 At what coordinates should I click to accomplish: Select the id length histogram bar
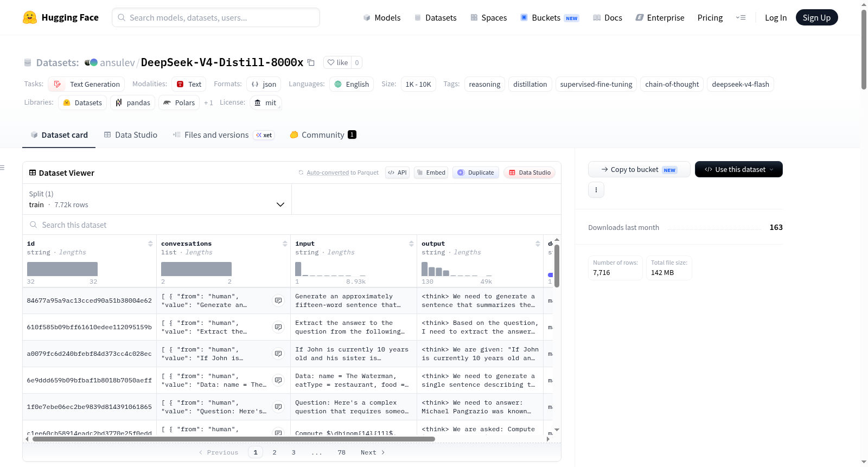point(62,269)
